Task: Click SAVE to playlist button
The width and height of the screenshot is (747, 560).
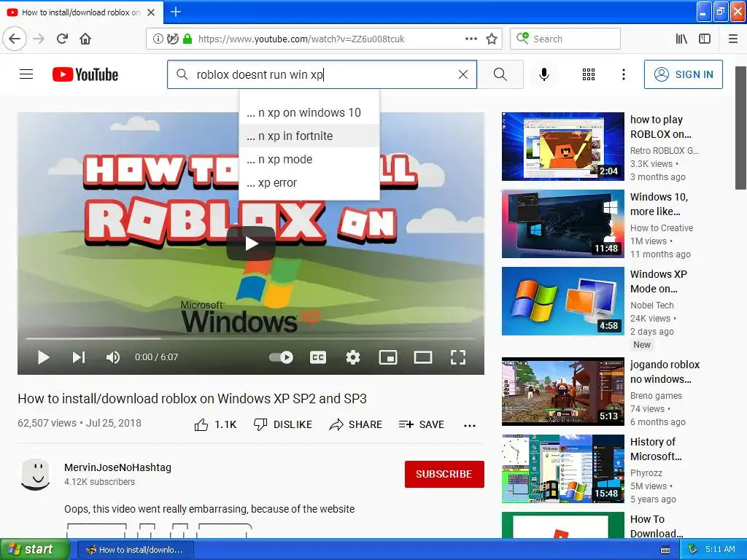Action: pos(422,425)
